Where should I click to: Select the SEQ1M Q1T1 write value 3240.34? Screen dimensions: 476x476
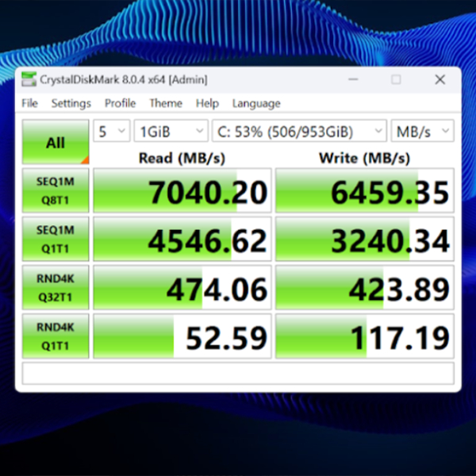(365, 240)
